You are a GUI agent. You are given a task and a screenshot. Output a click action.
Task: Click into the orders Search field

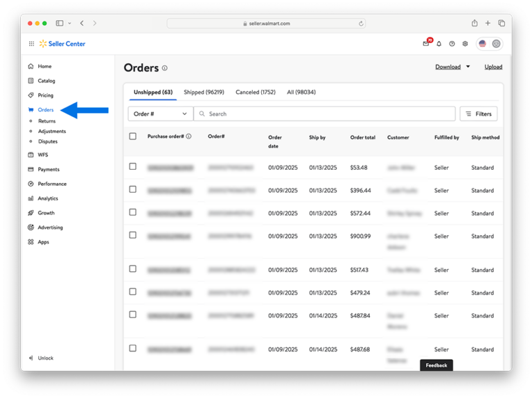point(326,114)
